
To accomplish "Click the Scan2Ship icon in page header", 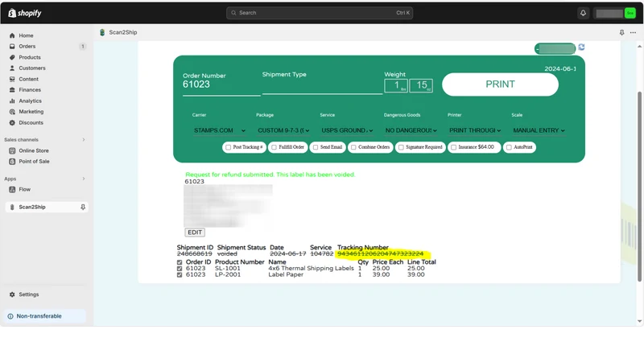I will coord(102,32).
